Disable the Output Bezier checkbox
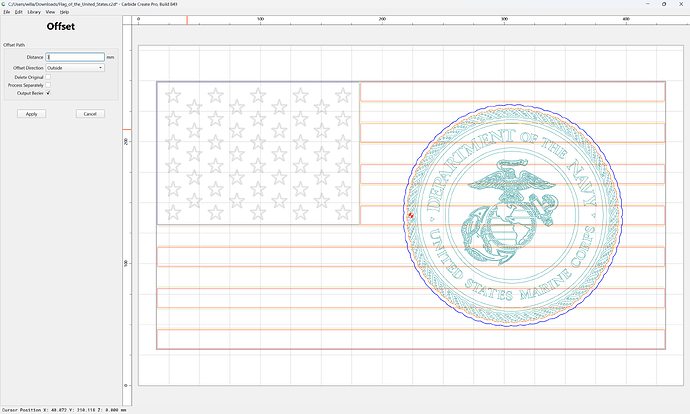 coord(48,93)
